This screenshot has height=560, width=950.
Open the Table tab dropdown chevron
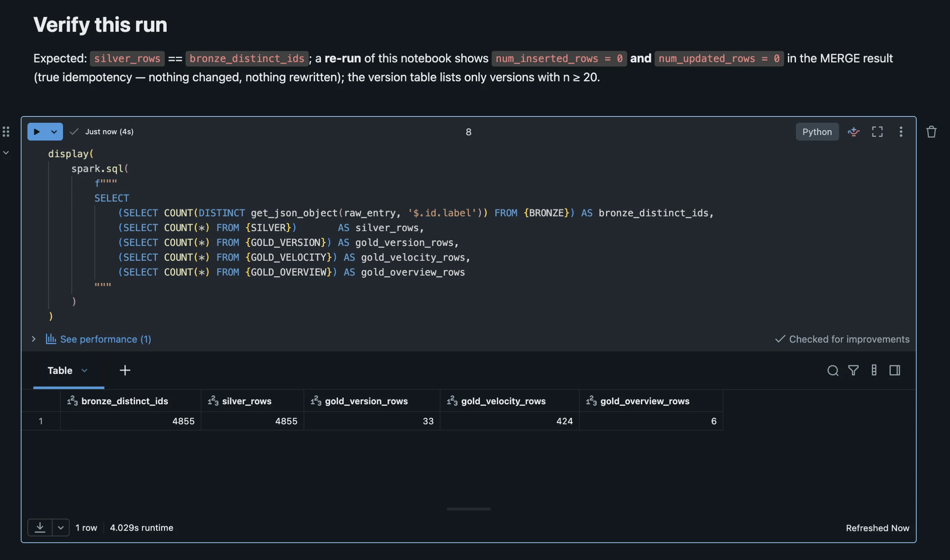(x=85, y=370)
